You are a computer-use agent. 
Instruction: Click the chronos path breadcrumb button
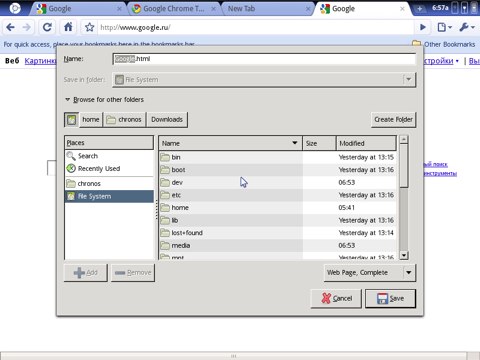[x=125, y=119]
